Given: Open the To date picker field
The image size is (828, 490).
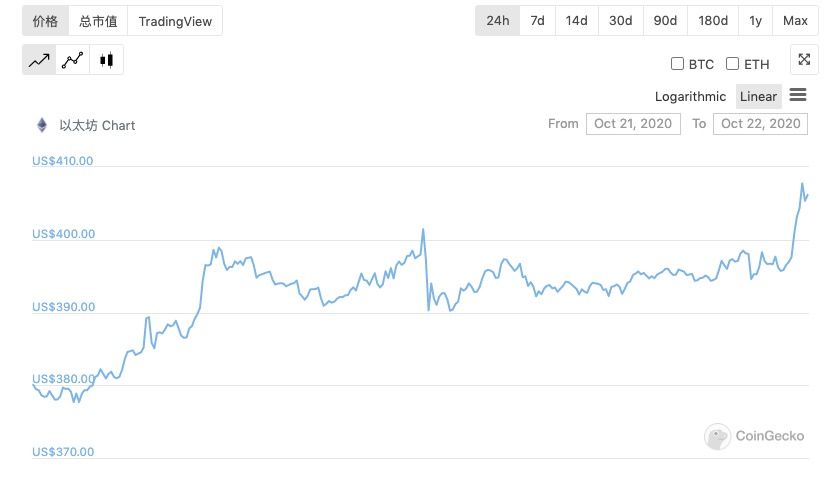Looking at the screenshot, I should (760, 124).
